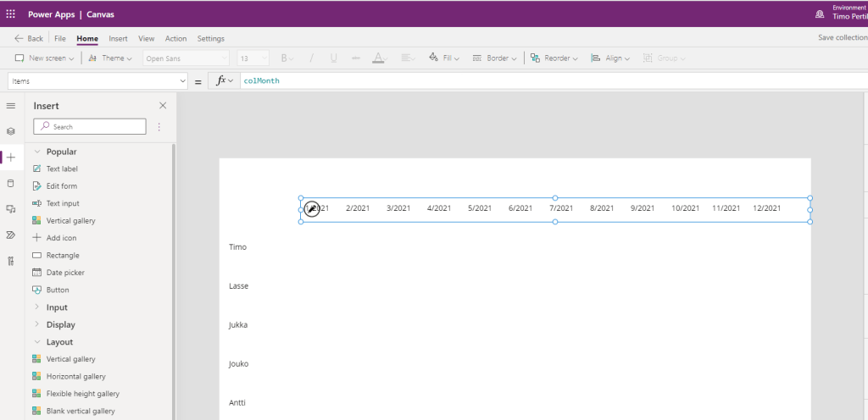Image resolution: width=868 pixels, height=420 pixels.
Task: Click the Search field in Insert panel
Action: coord(90,127)
